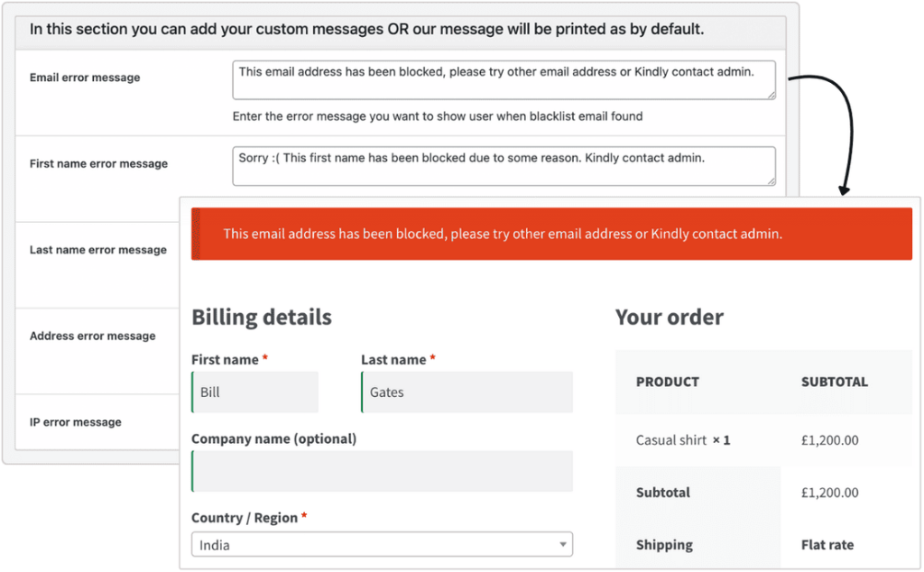The image size is (924, 572).
Task: Click the email blacklist help text
Action: 438,115
